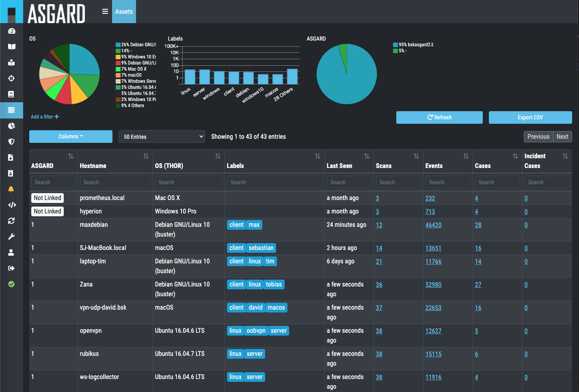Click the Export CSV button
Viewport: 579px width, 392px height.
[x=530, y=117]
